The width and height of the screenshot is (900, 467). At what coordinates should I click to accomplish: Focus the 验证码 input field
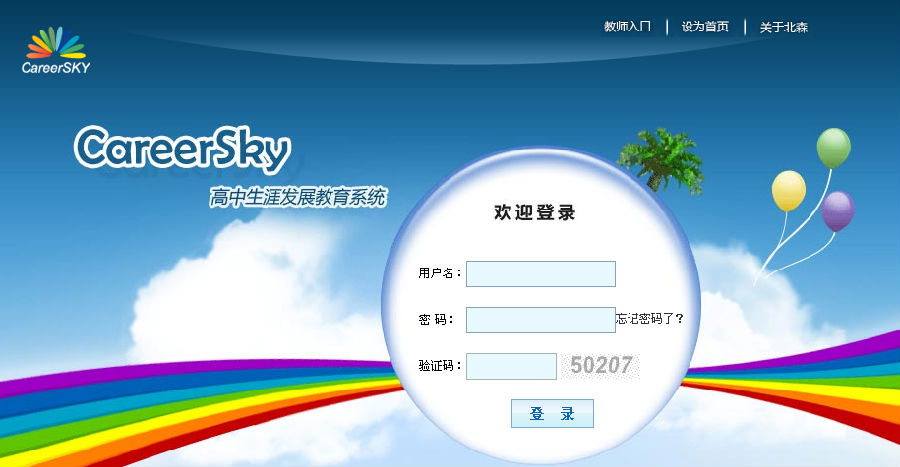coord(511,366)
